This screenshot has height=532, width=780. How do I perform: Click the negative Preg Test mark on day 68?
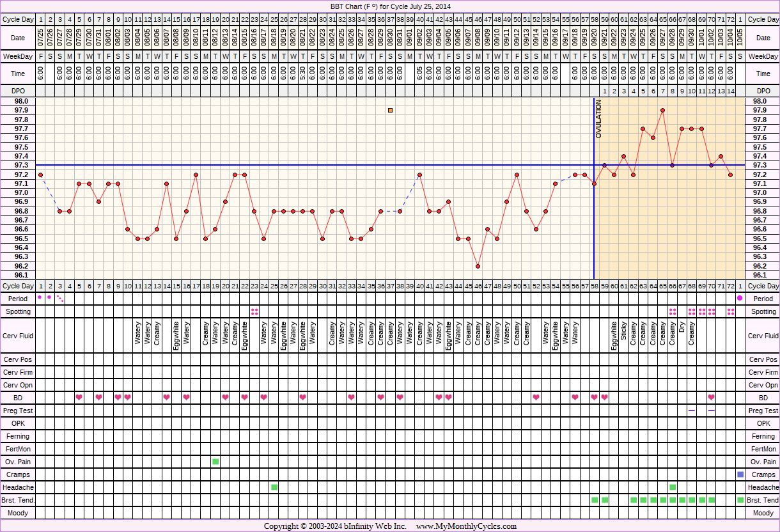coord(692,410)
